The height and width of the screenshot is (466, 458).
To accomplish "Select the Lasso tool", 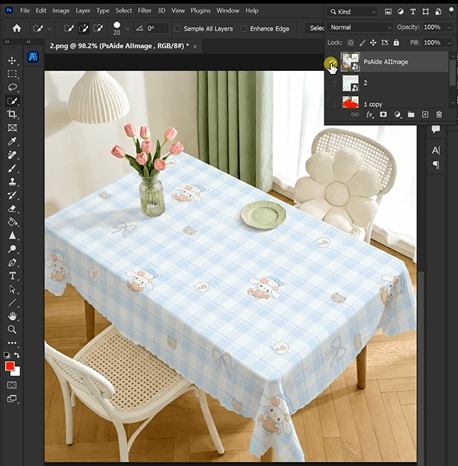I will click(12, 87).
